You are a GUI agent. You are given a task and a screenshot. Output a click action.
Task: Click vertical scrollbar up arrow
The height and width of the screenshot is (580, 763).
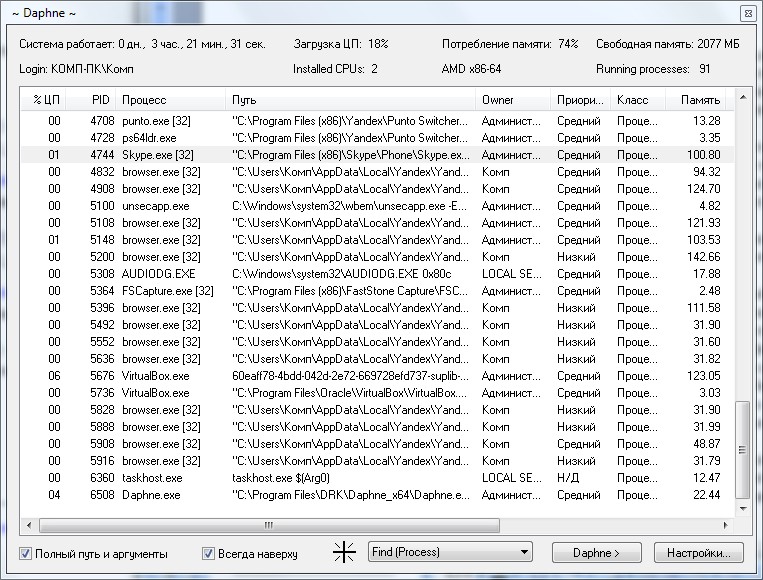coord(743,97)
